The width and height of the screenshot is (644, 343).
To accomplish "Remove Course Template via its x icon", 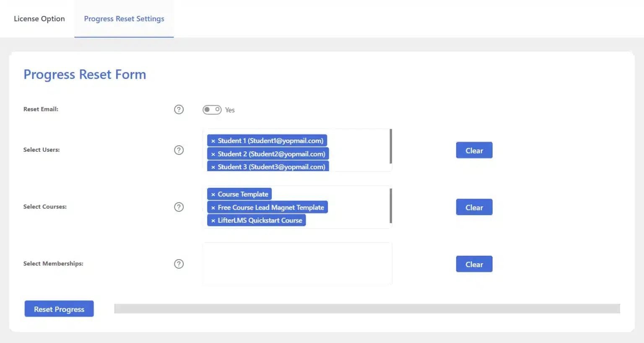I will pos(213,194).
